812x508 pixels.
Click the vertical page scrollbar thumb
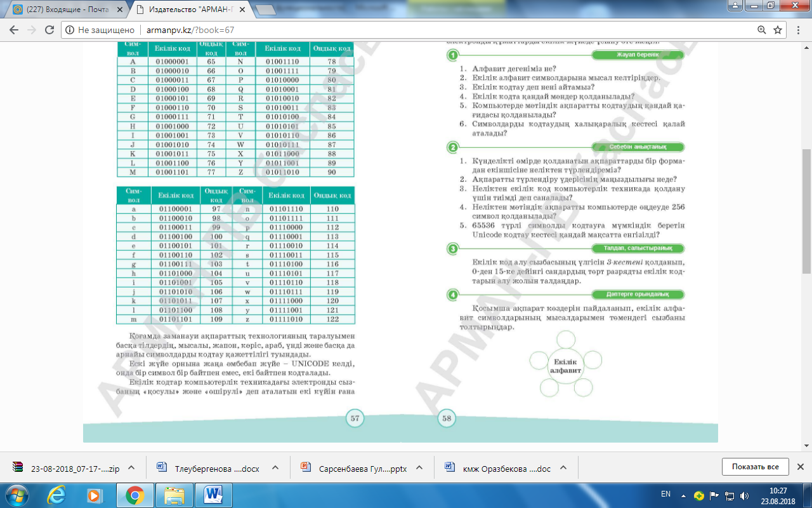(806, 212)
